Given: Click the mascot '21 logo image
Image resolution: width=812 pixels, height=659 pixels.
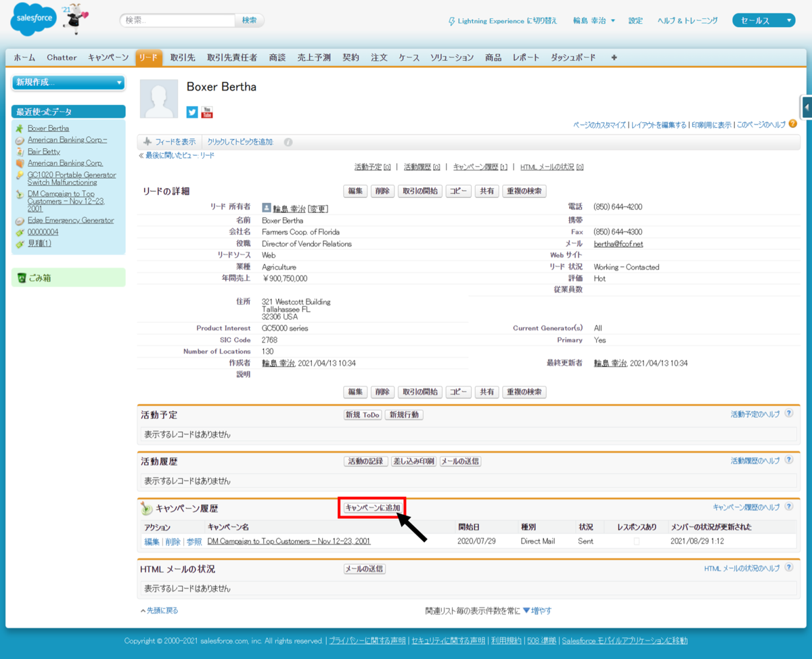Looking at the screenshot, I should click(x=74, y=18).
